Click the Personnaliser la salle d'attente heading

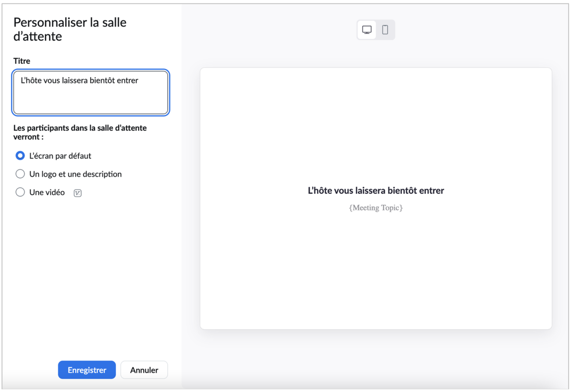point(70,29)
